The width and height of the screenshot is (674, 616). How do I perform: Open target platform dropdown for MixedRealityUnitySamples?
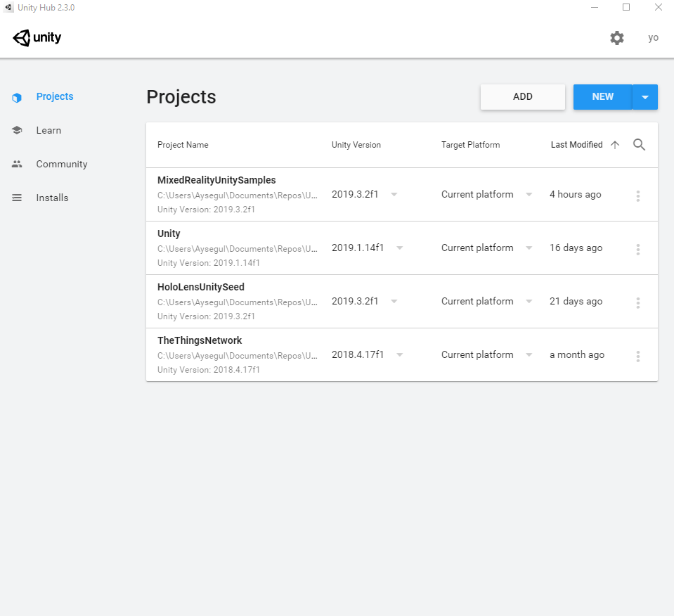[529, 195]
